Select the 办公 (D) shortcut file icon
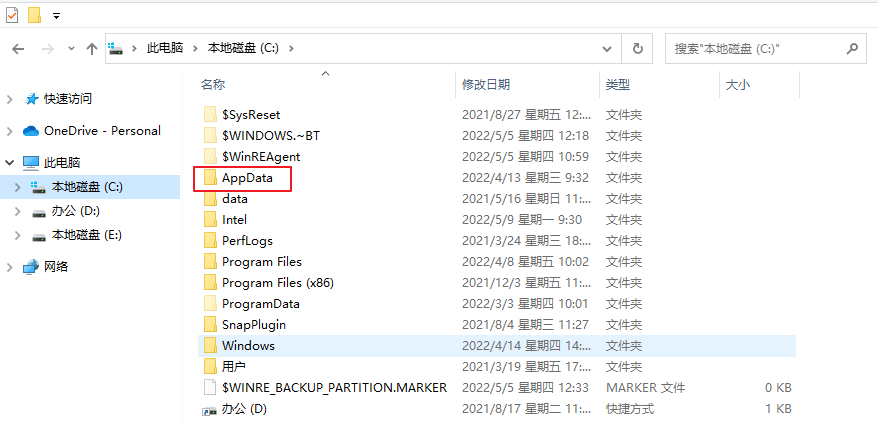This screenshot has width=878, height=424. [x=209, y=409]
